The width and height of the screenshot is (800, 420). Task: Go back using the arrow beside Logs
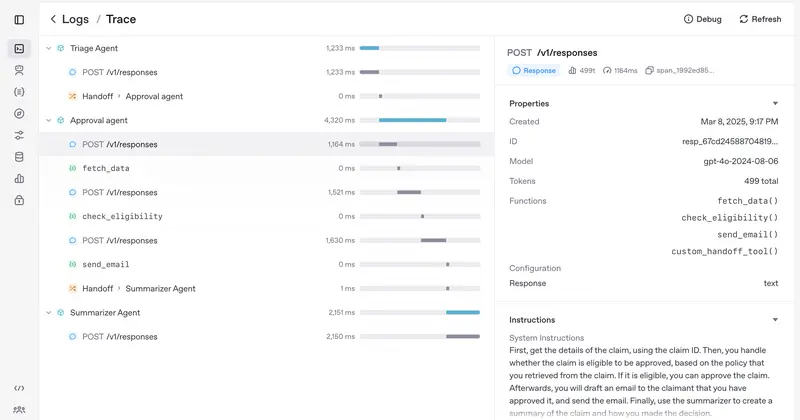tap(53, 19)
